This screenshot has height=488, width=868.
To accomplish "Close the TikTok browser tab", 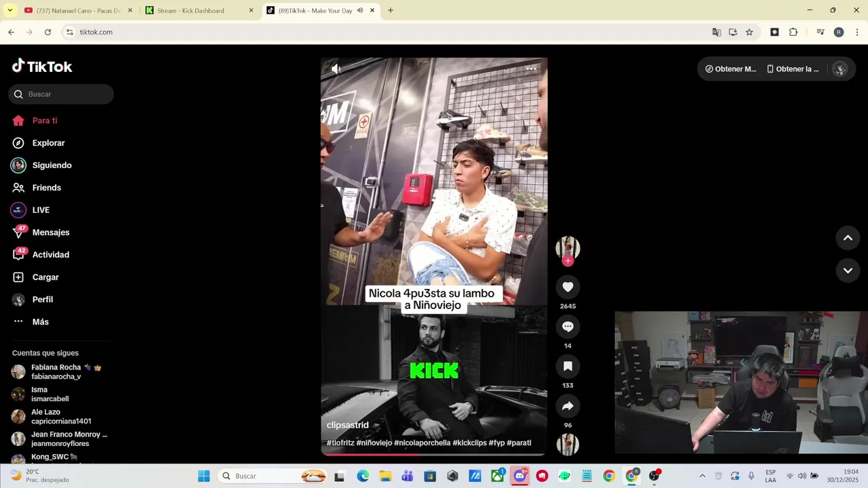I will [x=372, y=10].
